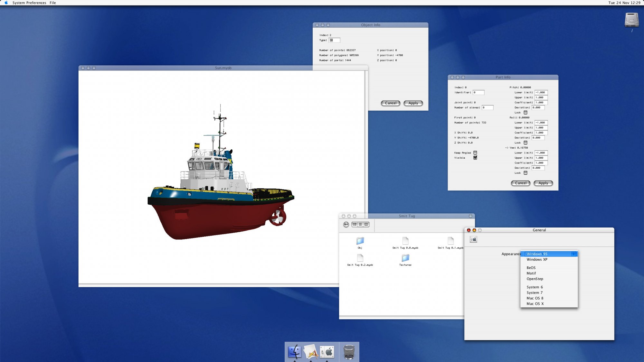Click the Type input field in Object Info

coord(334,40)
